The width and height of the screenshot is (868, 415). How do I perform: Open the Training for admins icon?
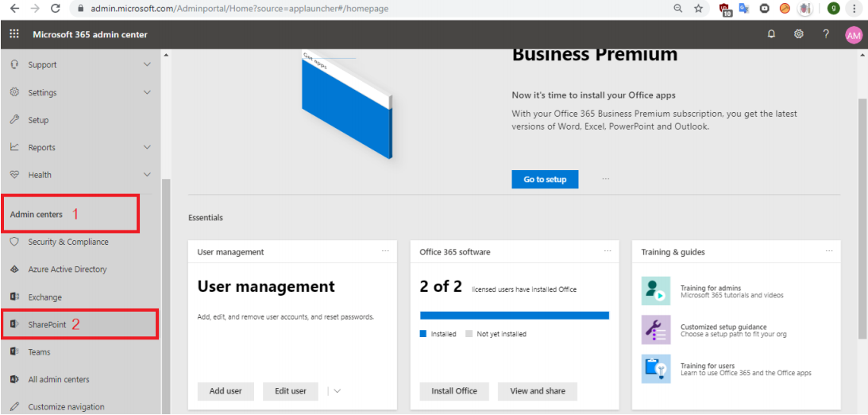[655, 291]
